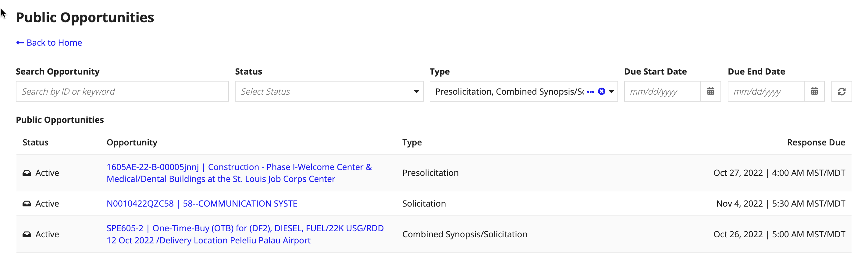Click the inbox icon beside the Combined Synopsis row
Screen dimensions: 868x258
pyautogui.click(x=27, y=234)
